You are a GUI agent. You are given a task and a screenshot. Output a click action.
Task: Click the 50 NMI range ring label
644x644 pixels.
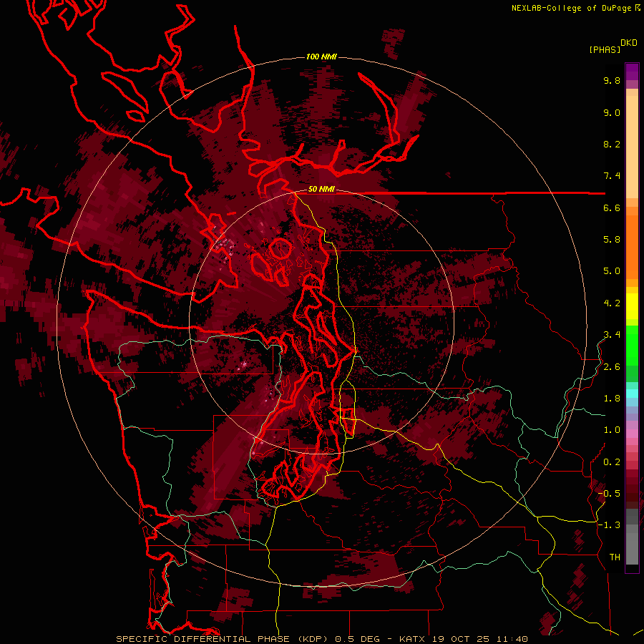321,190
